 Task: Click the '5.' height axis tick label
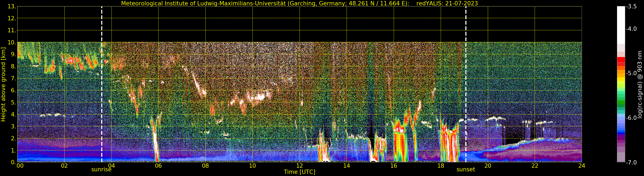pos(13,102)
